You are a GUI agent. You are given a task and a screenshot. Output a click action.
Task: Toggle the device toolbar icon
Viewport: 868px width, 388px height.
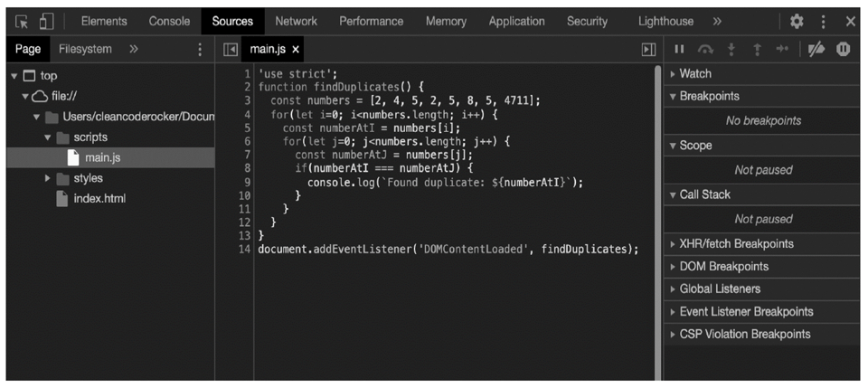46,22
